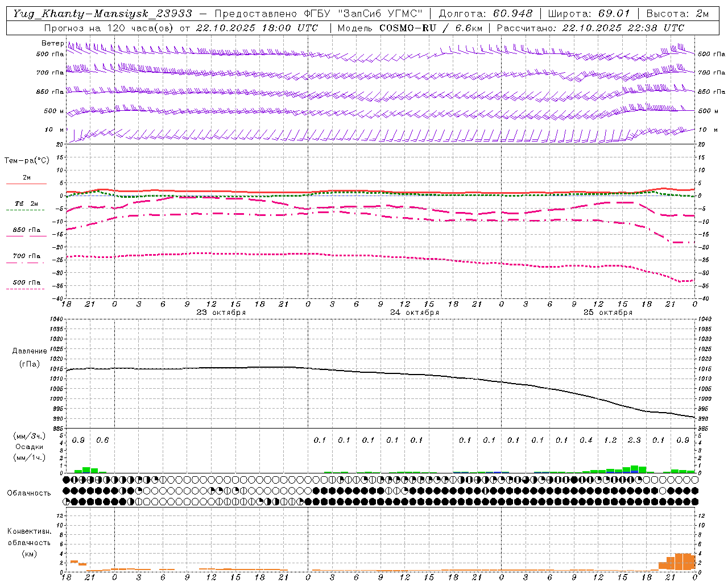Screen dimensions: 728x582
Task: Click the 850 гПа temperature legend entry
Action: [x=27, y=230]
